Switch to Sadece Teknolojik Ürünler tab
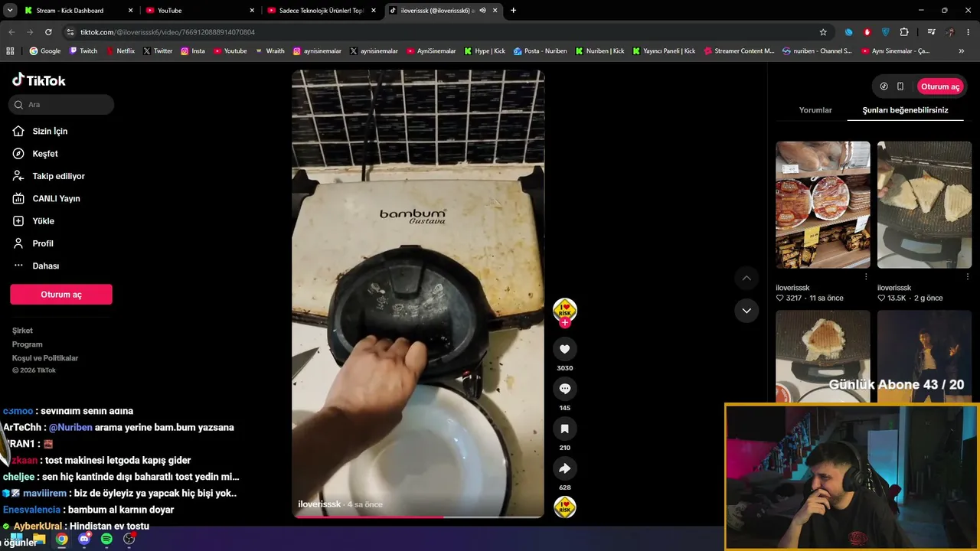 pos(322,11)
